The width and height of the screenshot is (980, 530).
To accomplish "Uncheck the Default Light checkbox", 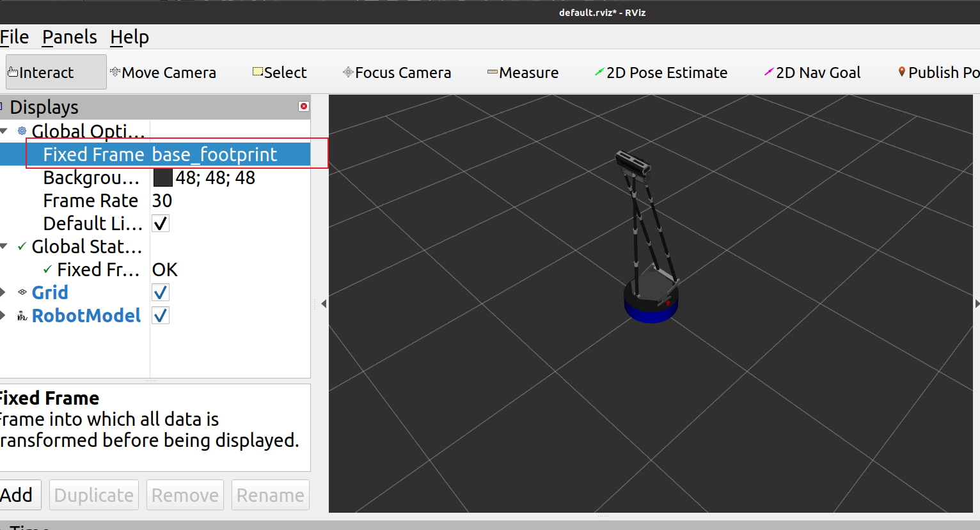I will (161, 224).
